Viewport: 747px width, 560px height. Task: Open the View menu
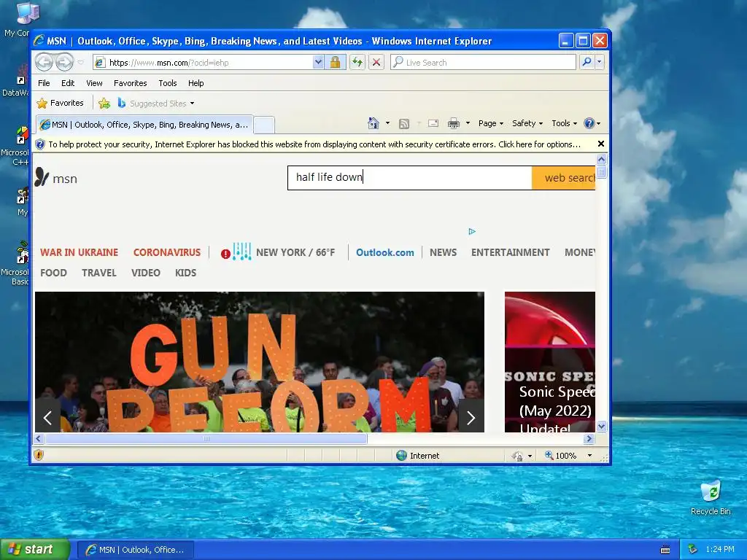[x=94, y=83]
